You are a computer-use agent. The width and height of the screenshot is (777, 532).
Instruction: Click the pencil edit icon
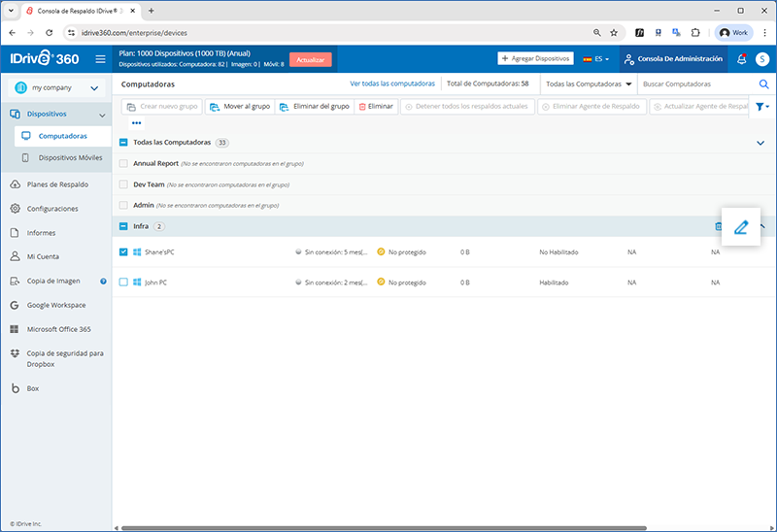coord(741,227)
